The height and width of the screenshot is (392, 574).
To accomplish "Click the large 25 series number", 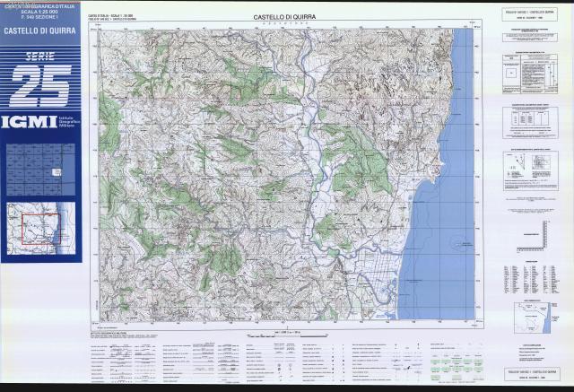I will (40, 86).
